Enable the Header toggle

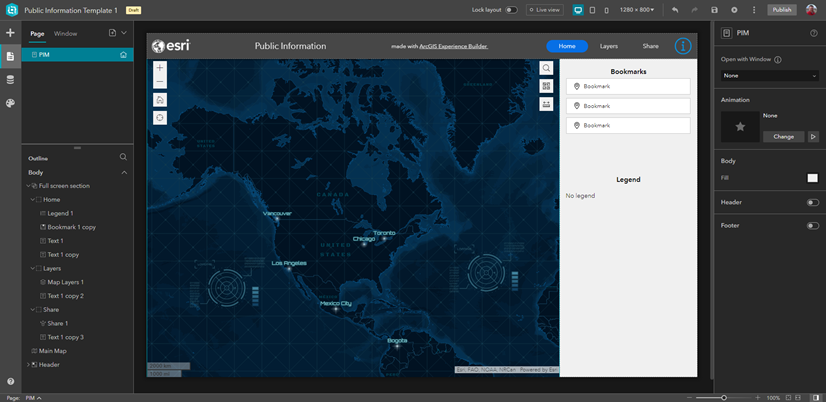pos(812,202)
